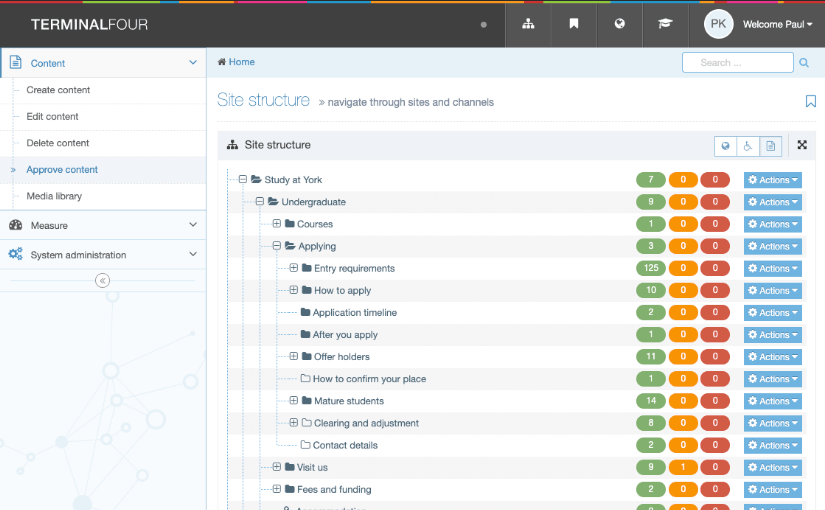Bookmark this page using outline bookmark icon
Viewport: 825px width, 510px height.
(810, 101)
